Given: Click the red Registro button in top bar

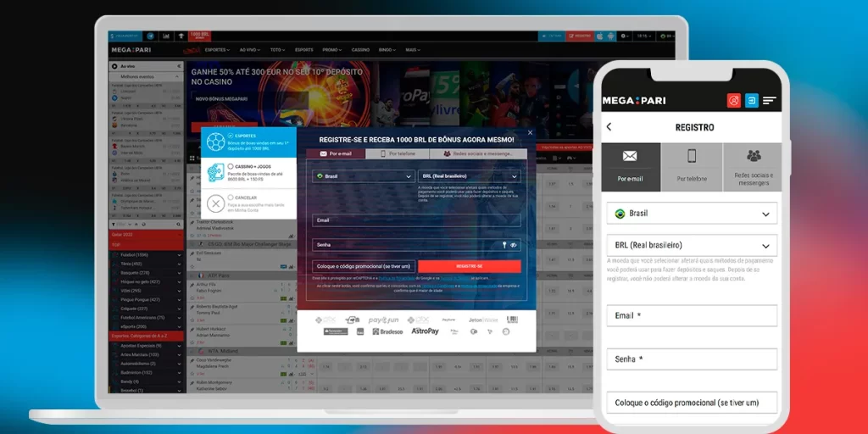Looking at the screenshot, I should pyautogui.click(x=580, y=36).
